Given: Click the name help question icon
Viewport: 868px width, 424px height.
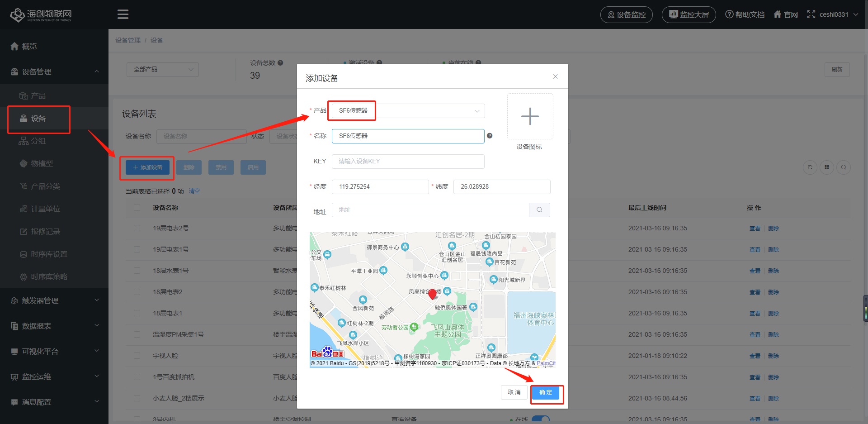Looking at the screenshot, I should coord(490,136).
